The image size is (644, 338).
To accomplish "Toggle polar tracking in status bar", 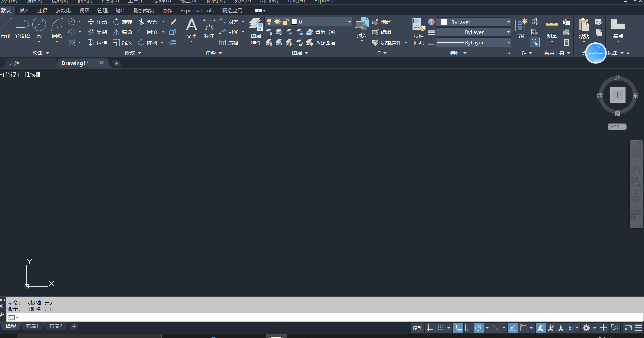I will [478, 328].
